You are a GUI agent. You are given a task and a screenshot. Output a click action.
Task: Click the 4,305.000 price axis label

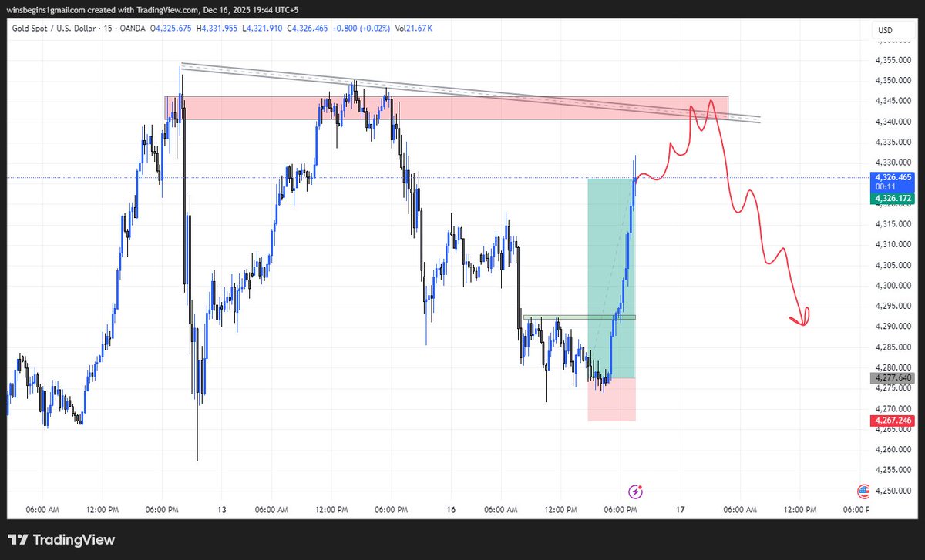pyautogui.click(x=894, y=265)
